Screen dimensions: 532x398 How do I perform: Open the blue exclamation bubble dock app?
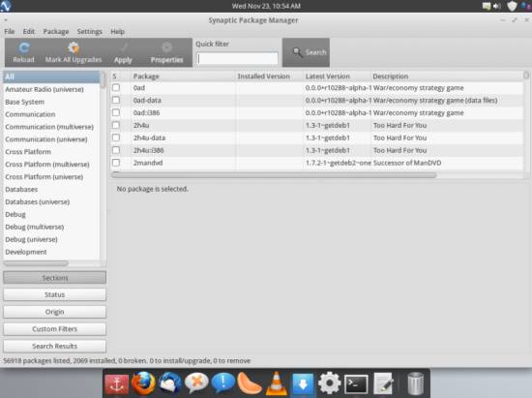pos(222,383)
